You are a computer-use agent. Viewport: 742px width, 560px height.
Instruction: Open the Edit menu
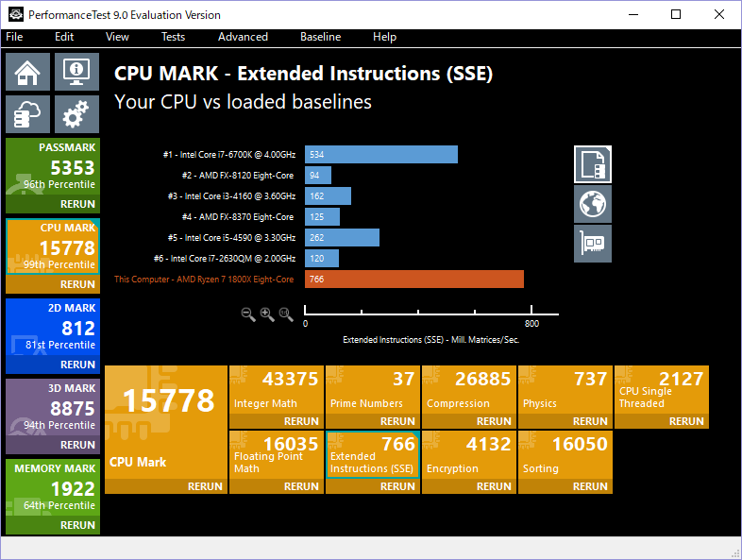pos(64,37)
